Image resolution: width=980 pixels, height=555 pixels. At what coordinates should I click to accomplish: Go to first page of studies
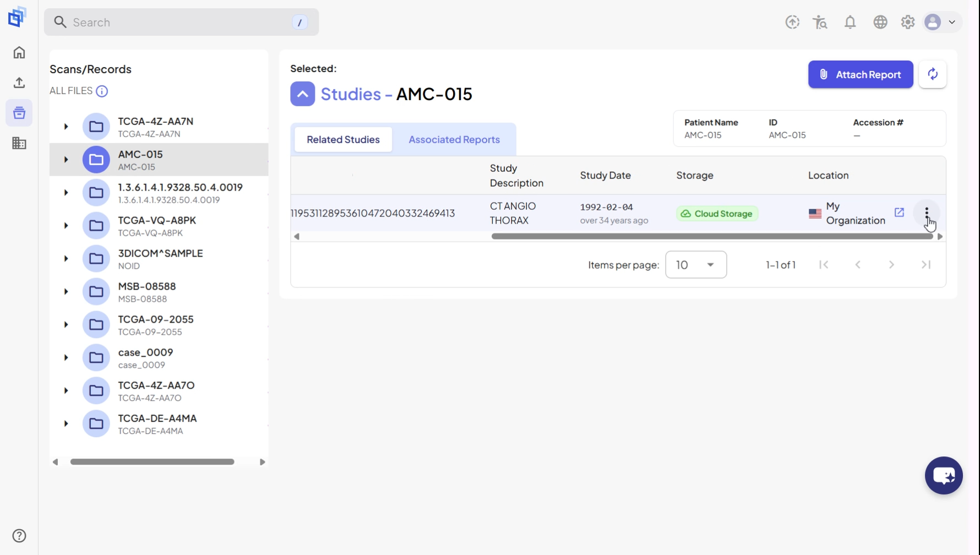click(824, 265)
